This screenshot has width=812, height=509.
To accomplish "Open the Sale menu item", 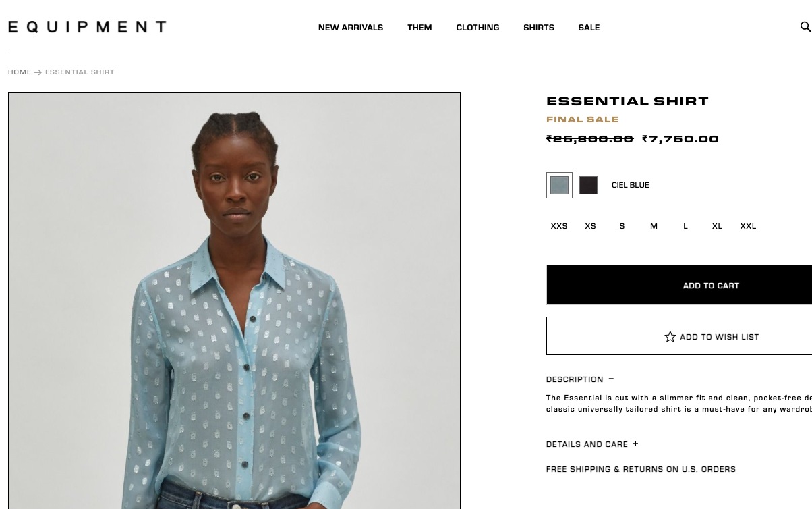I will click(589, 28).
